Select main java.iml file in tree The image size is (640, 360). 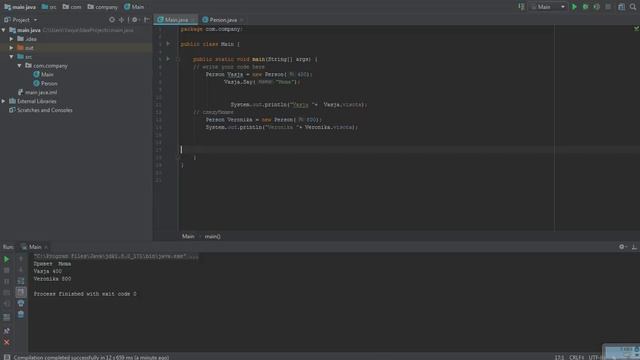[x=38, y=93]
